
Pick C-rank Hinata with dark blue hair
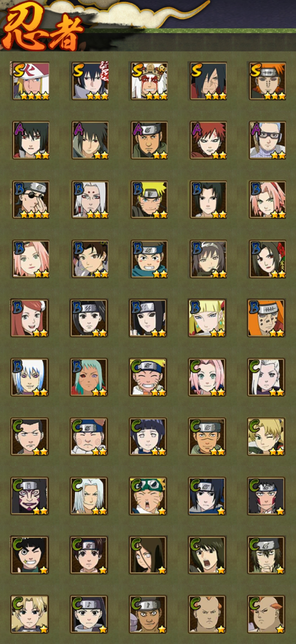pyautogui.click(x=148, y=437)
